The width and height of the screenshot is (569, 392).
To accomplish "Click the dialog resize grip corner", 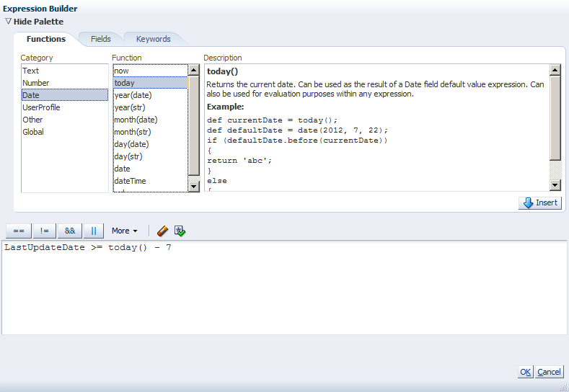I will pos(563,388).
